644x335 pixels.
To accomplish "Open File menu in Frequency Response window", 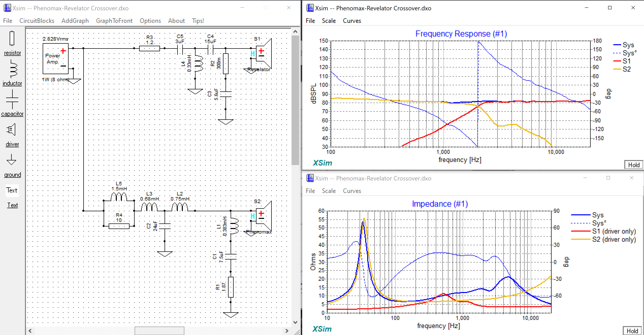I will [x=310, y=21].
